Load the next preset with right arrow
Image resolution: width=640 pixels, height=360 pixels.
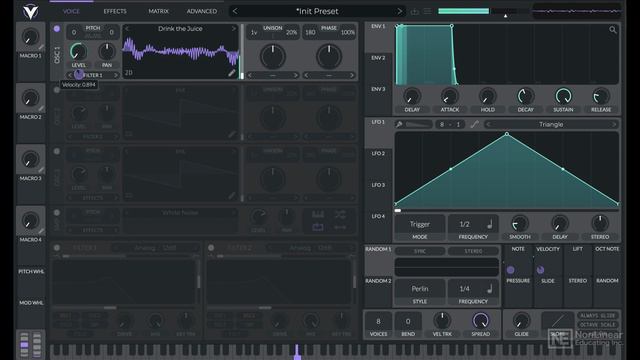pyautogui.click(x=400, y=11)
